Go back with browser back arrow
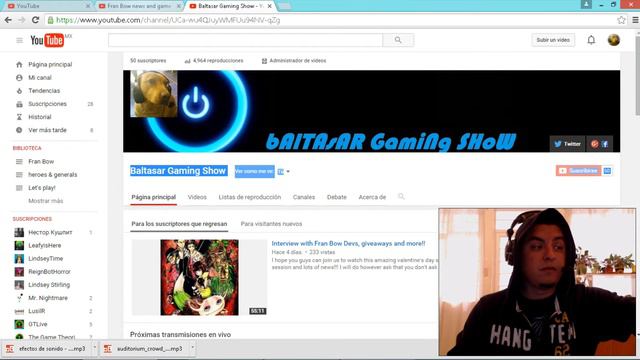 click(8, 20)
